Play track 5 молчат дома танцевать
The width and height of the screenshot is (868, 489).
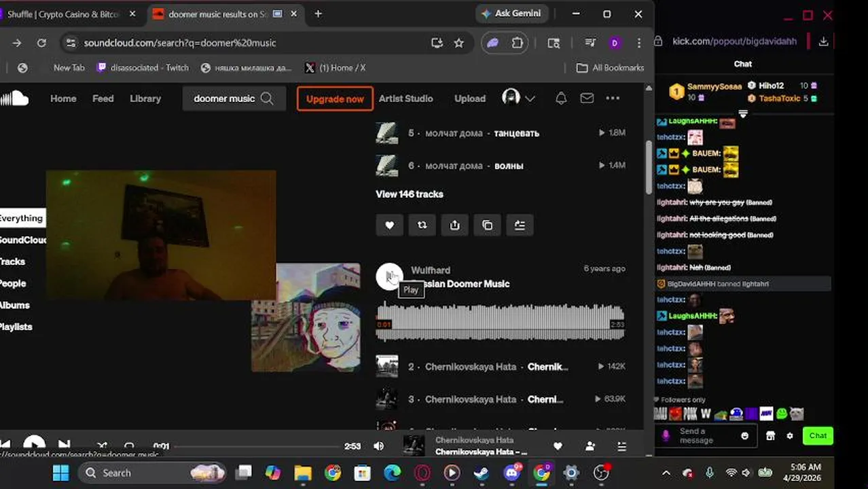click(x=501, y=133)
